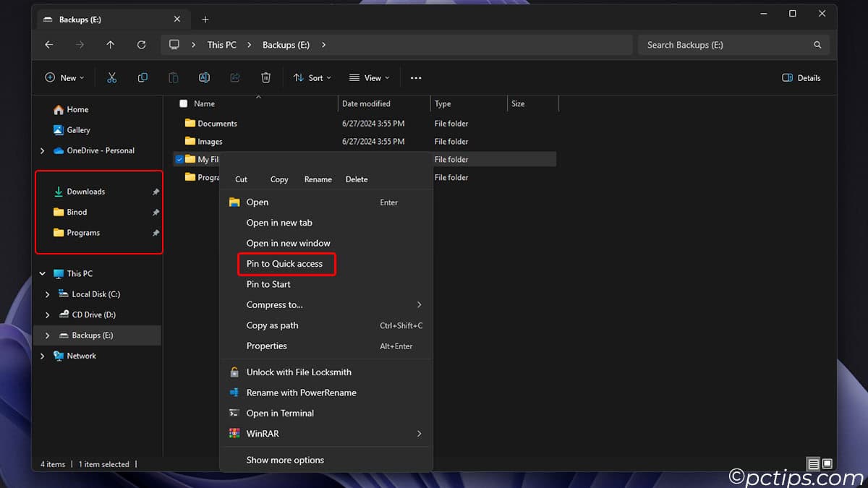Delete the selection using the trash icon
Image resolution: width=868 pixels, height=488 pixels.
(x=265, y=77)
